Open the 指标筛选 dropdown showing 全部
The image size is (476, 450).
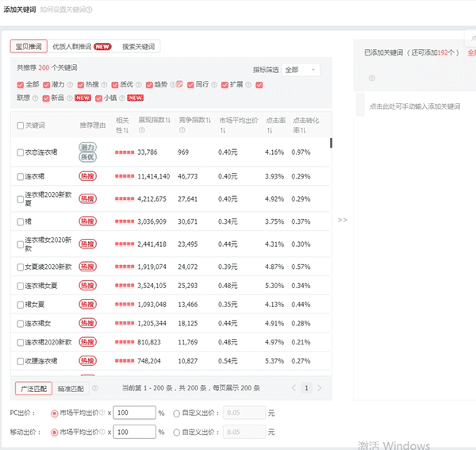(300, 70)
